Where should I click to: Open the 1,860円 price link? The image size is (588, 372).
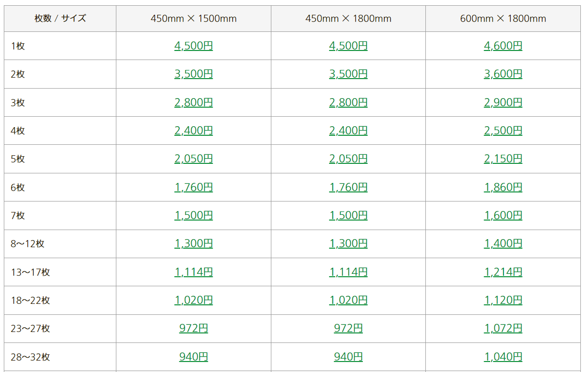coord(503,187)
